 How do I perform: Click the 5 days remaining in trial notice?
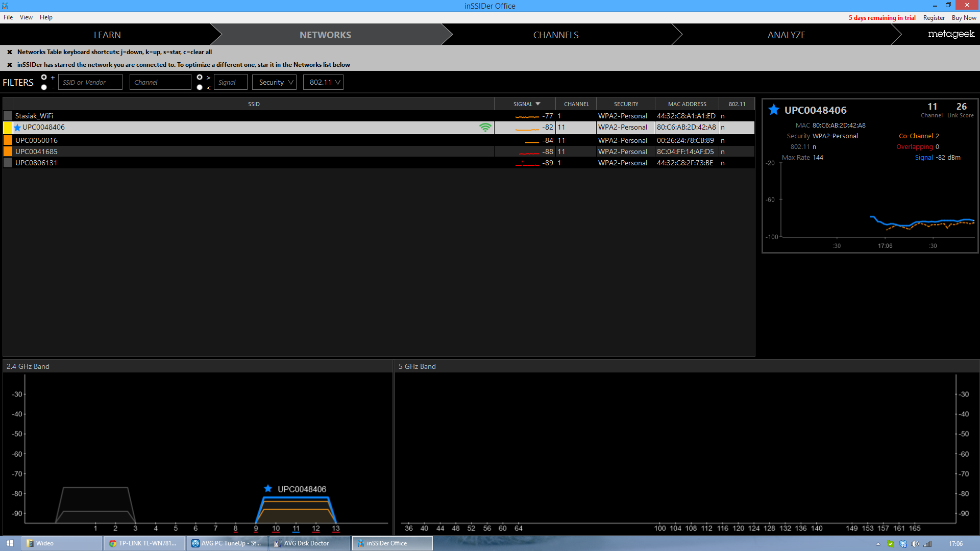[882, 18]
